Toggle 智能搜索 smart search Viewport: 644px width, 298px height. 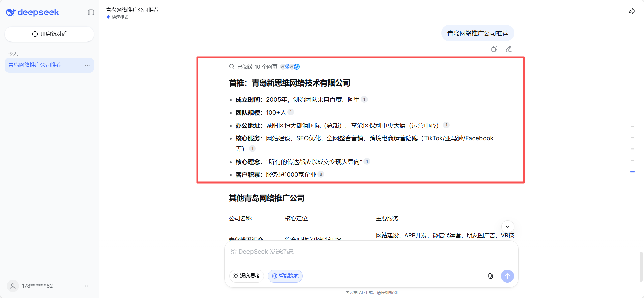pyautogui.click(x=285, y=276)
